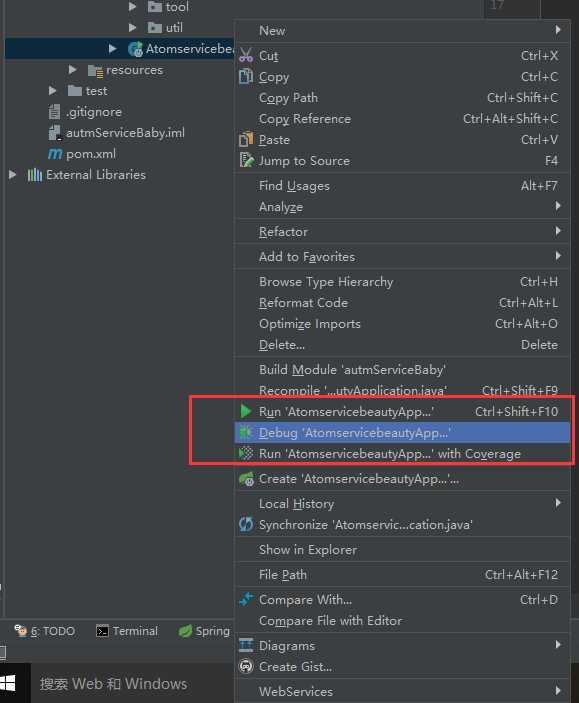The width and height of the screenshot is (579, 703).
Task: Click the Maven pom.xml file icon
Action: click(x=55, y=154)
